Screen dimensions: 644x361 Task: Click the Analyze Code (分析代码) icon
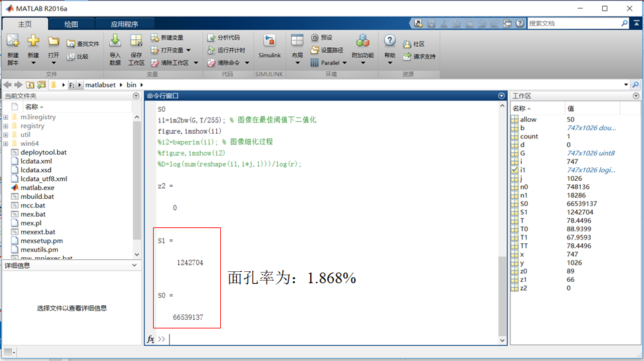(x=211, y=38)
